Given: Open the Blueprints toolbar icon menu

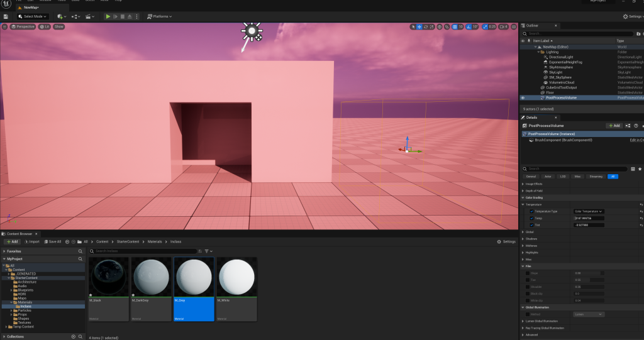Looking at the screenshot, I should pos(75,16).
